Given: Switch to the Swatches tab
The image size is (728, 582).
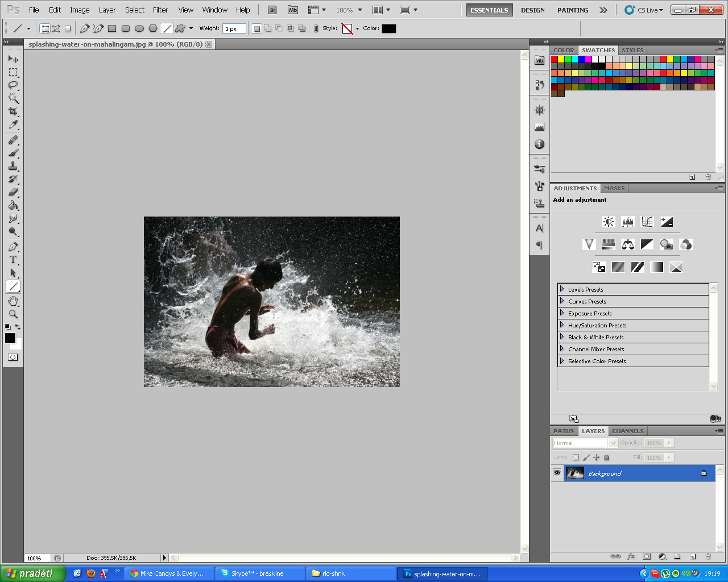Looking at the screenshot, I should click(598, 50).
